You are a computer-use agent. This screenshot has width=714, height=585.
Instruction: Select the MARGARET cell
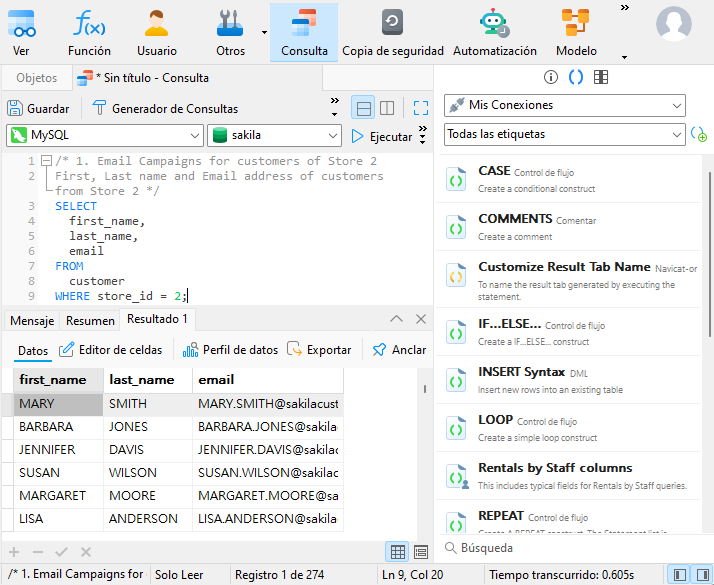click(58, 496)
